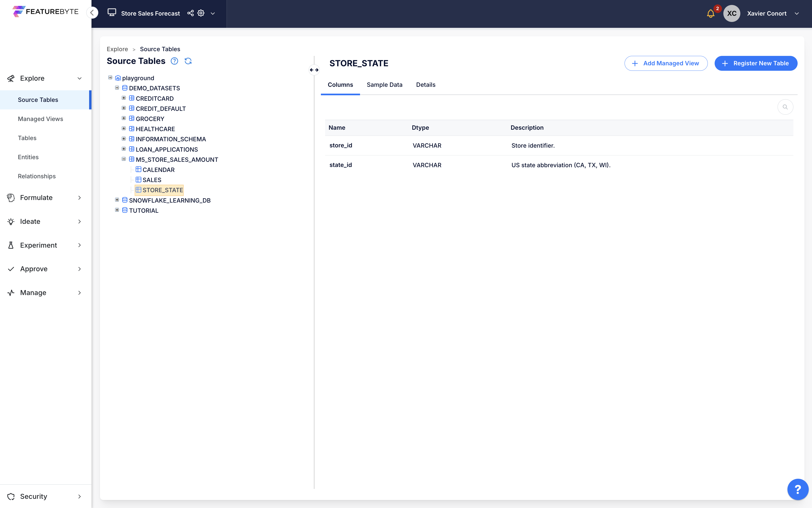Switch to the Sample Data tab
The width and height of the screenshot is (812, 508).
click(384, 85)
